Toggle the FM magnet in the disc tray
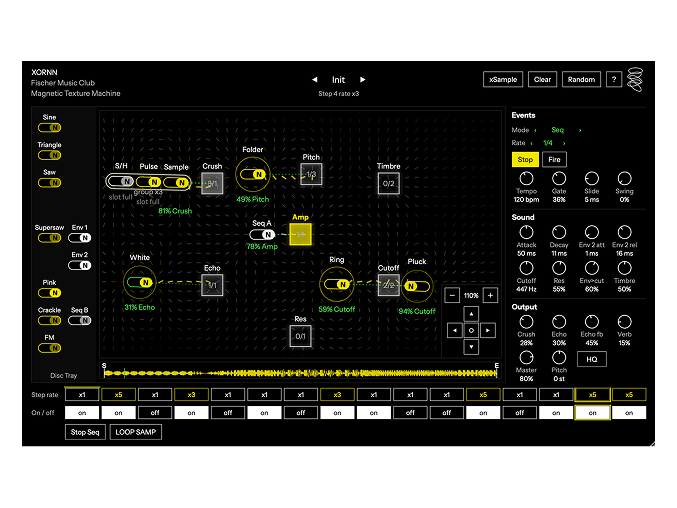This screenshot has height=508, width=677. point(49,348)
